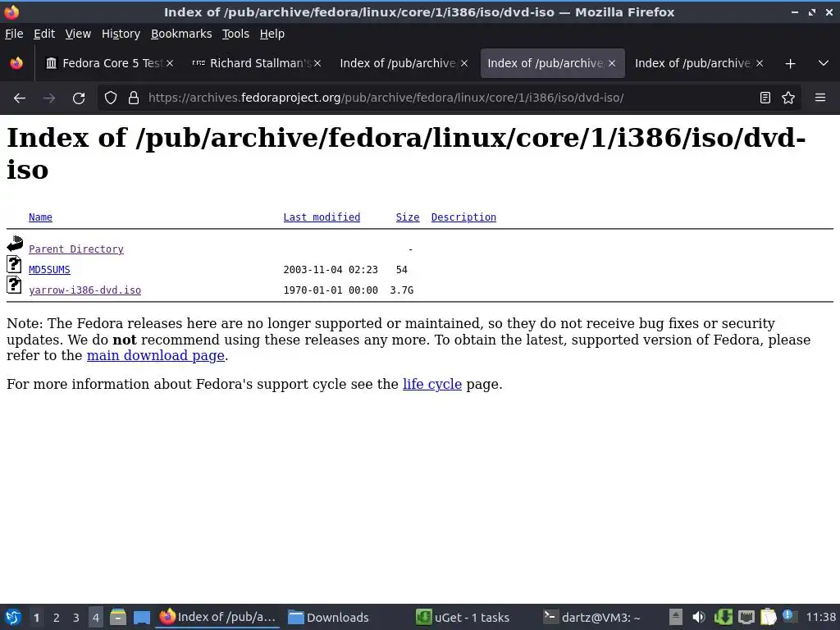Click the file icon beside yarrow-i386-dvd.iso
This screenshot has height=630, width=840.
[15, 285]
